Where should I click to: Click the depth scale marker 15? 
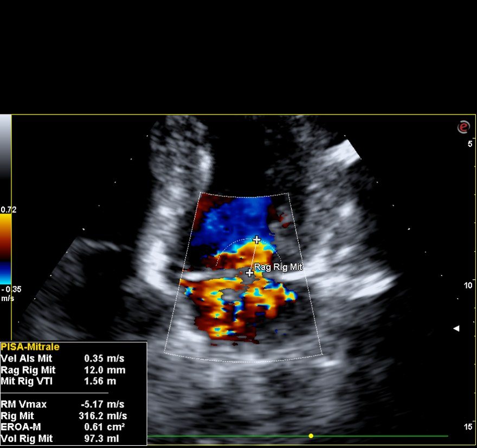(x=468, y=427)
